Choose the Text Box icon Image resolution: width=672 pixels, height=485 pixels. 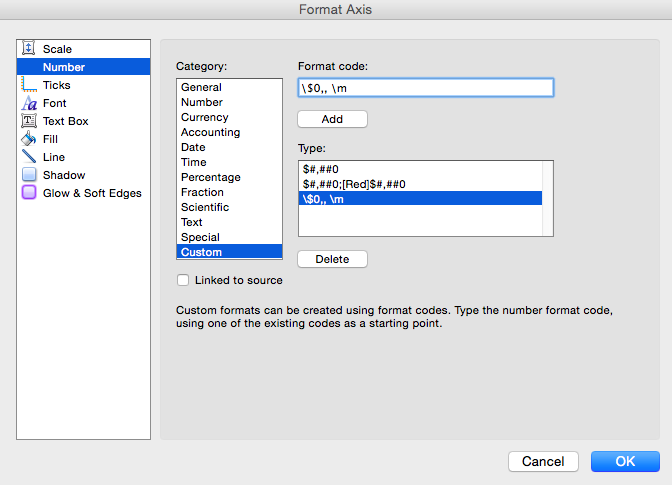29,121
